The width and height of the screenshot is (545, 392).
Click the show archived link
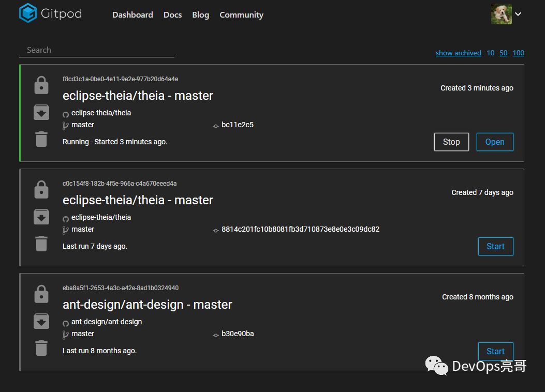458,53
